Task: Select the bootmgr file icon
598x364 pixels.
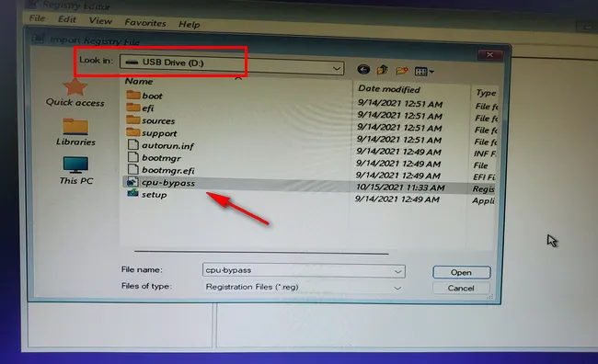Action: point(132,157)
